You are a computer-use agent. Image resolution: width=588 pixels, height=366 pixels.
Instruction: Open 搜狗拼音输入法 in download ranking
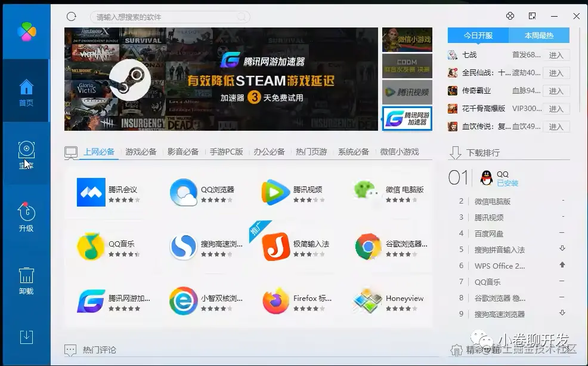500,250
